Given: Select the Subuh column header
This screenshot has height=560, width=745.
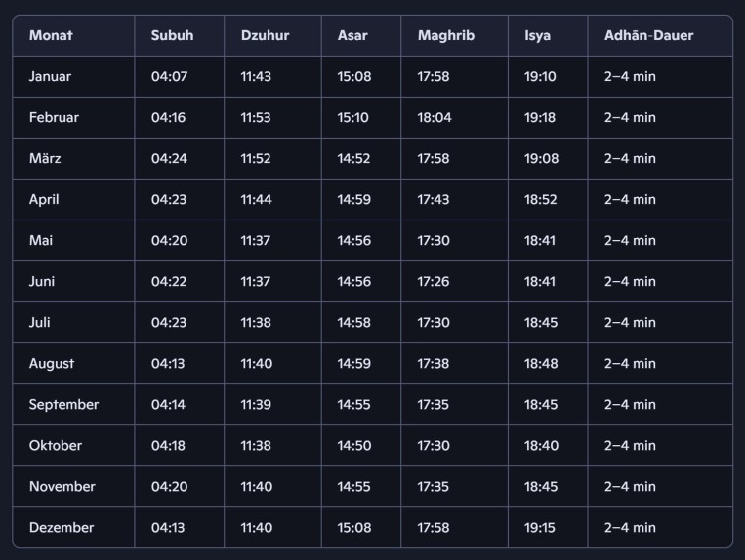Looking at the screenshot, I should pos(172,35).
